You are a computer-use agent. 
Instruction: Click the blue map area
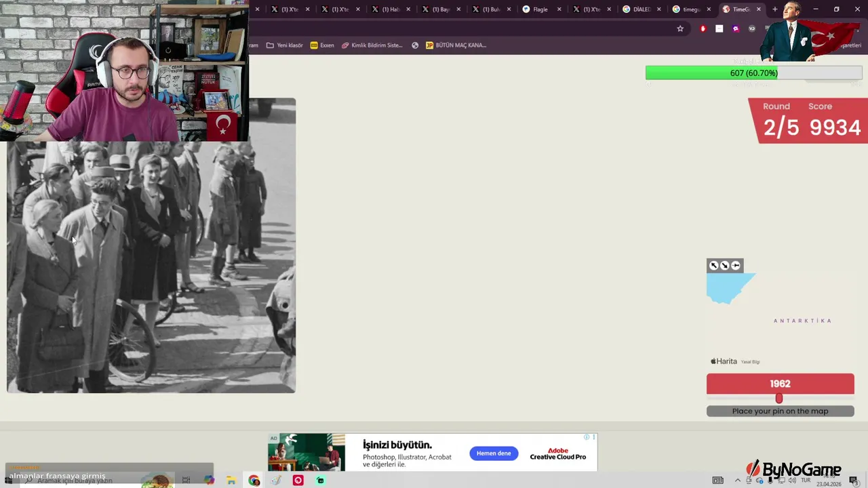(x=728, y=289)
